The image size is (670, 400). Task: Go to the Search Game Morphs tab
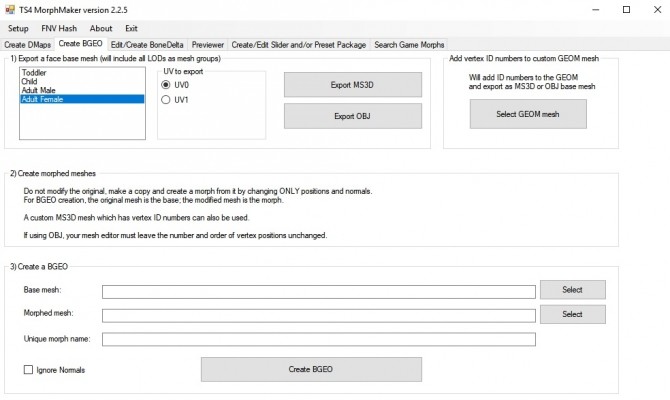point(409,44)
